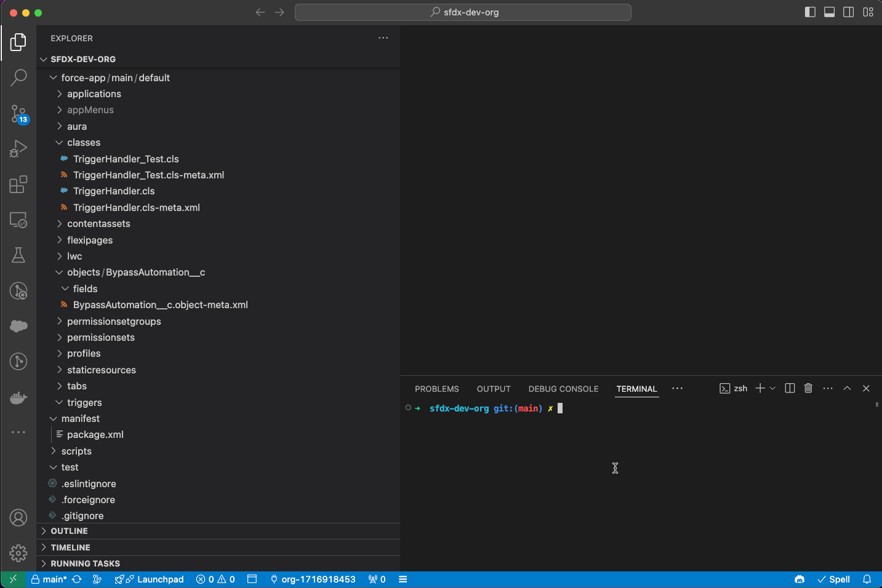Close the terminal panel

[866, 388]
